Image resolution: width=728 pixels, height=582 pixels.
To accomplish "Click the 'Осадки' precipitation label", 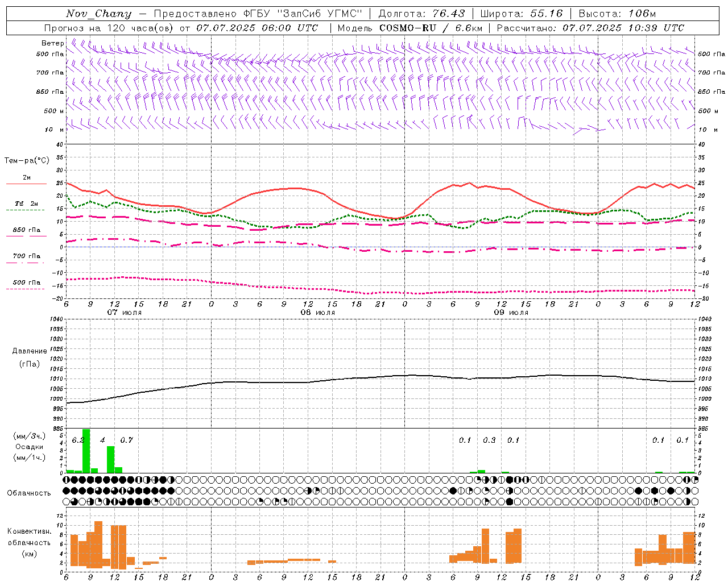I will tap(30, 447).
